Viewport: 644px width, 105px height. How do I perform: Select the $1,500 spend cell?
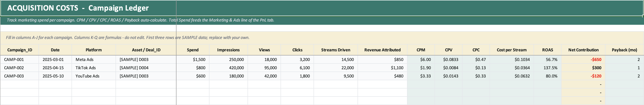(x=193, y=60)
